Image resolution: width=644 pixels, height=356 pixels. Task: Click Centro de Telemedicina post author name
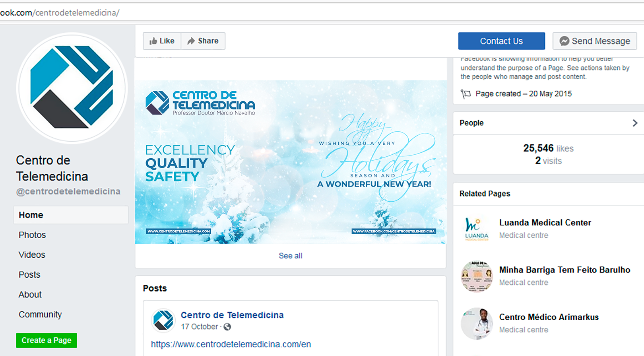click(x=232, y=315)
